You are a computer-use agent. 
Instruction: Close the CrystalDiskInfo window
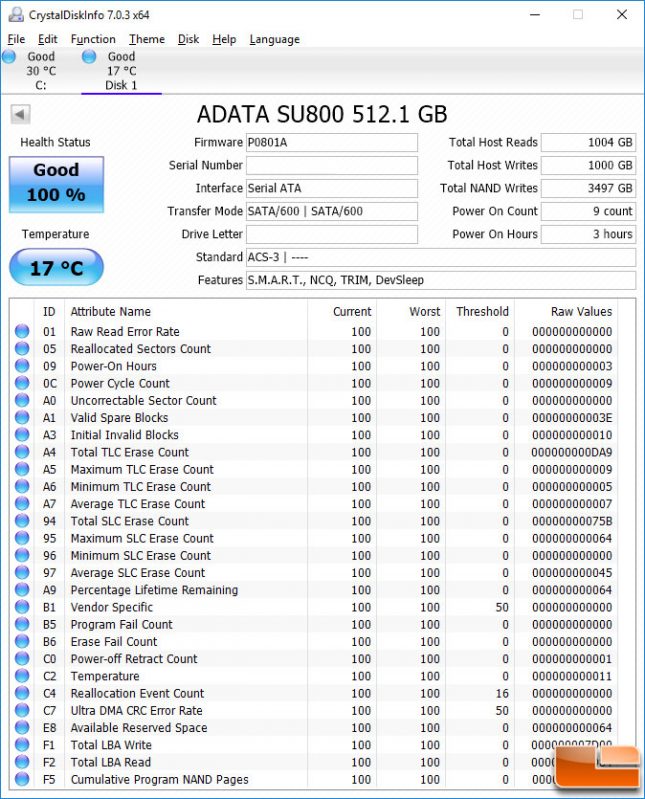(622, 14)
